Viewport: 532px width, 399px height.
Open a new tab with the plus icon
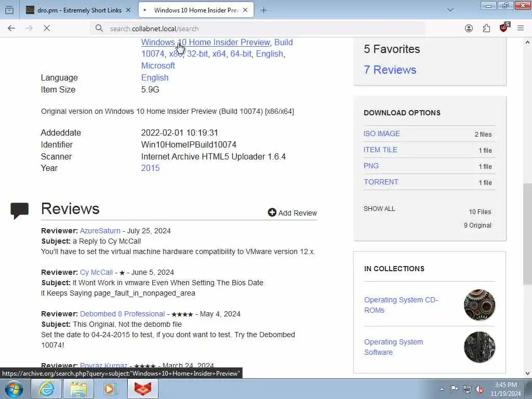click(263, 10)
